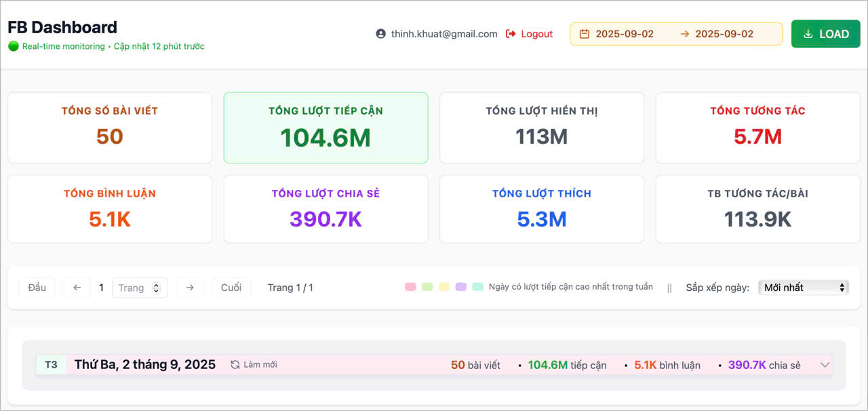
Task: Click the Trang page number stepper arrows
Action: click(156, 288)
